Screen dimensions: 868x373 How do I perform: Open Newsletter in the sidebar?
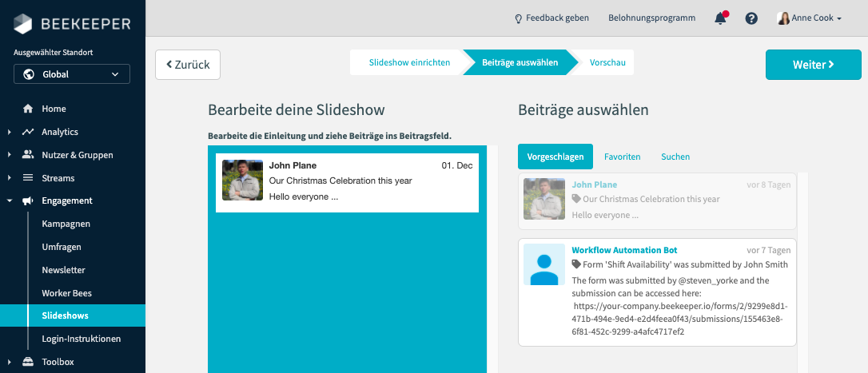(63, 270)
